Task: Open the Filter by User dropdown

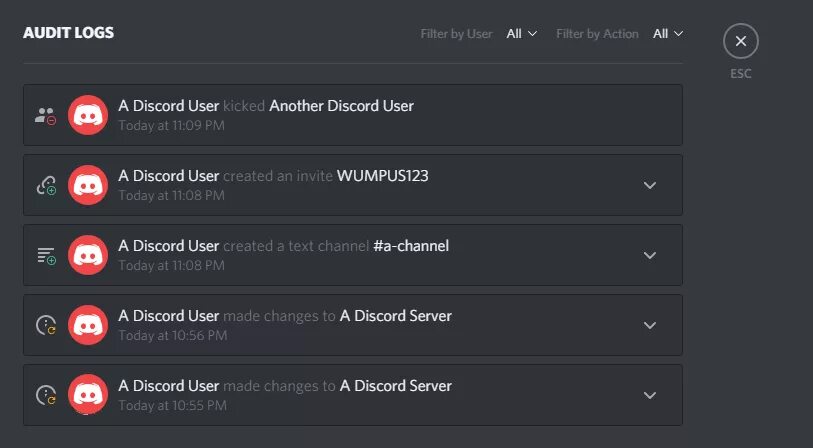Action: (522, 34)
